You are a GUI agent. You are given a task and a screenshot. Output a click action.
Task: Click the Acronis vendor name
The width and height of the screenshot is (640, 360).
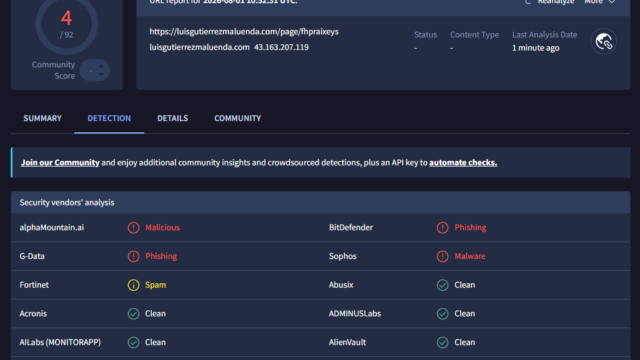33,313
